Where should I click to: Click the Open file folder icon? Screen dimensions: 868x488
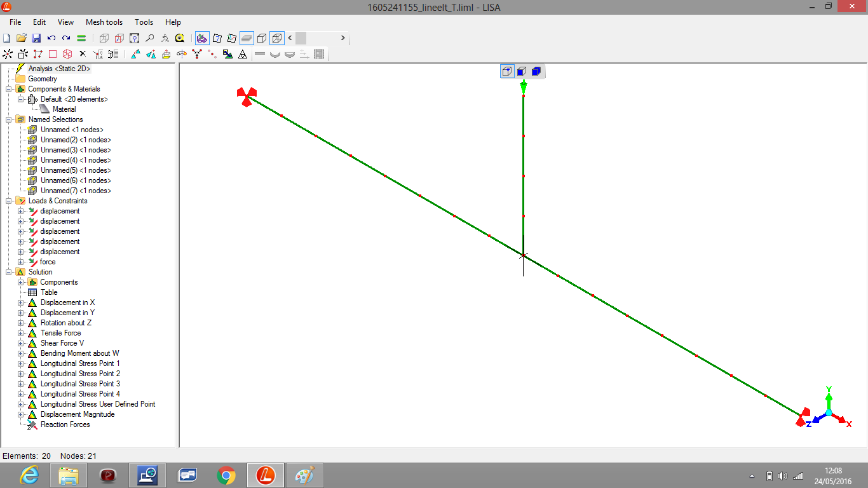click(22, 38)
